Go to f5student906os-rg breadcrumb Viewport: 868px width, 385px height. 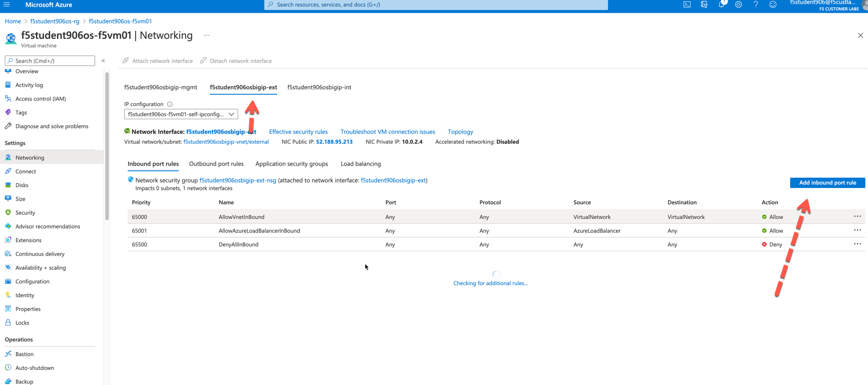coord(55,21)
